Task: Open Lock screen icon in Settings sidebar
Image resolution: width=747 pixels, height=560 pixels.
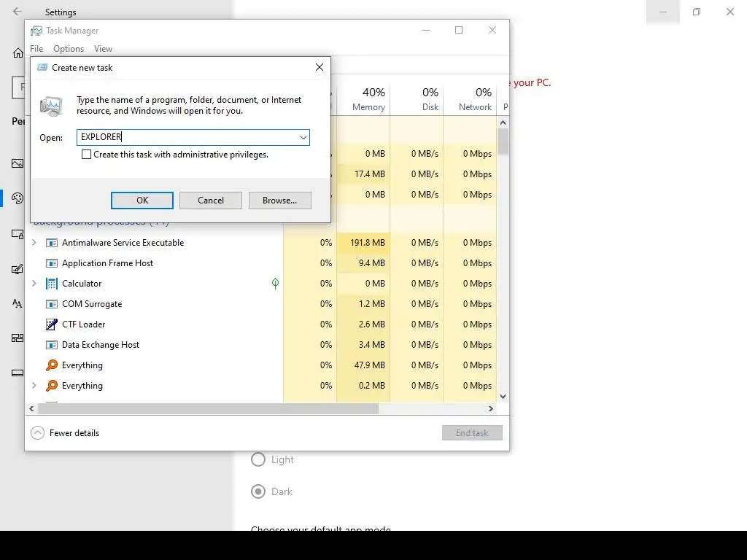Action: 18,234
